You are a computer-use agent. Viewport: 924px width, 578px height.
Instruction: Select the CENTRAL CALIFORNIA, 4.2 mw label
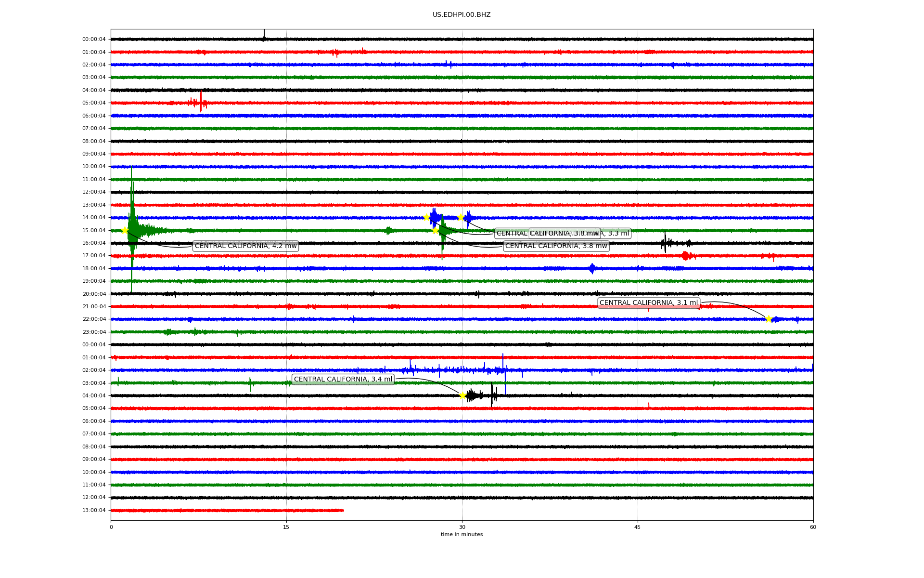(245, 246)
